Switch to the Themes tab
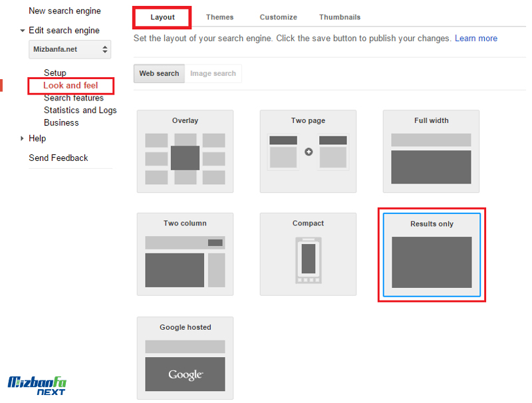532x403 pixels. click(x=219, y=17)
